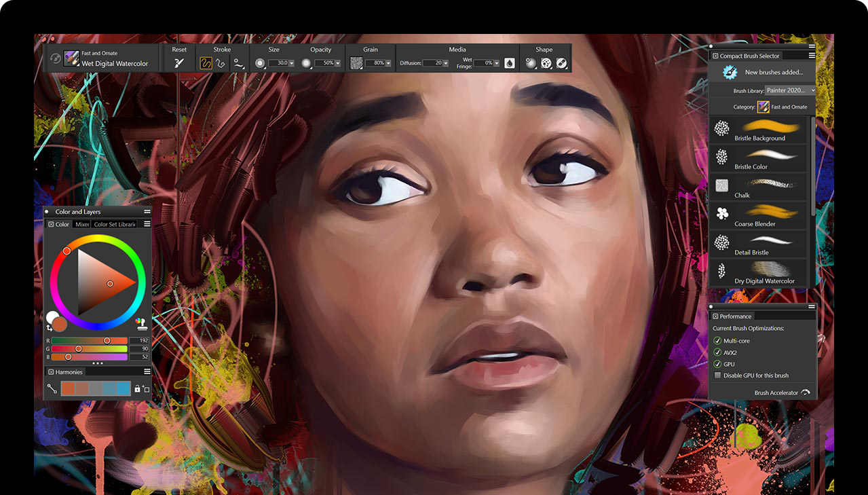Click the Brush Accelerator gauge icon
This screenshot has height=495, width=868.
pyautogui.click(x=806, y=392)
